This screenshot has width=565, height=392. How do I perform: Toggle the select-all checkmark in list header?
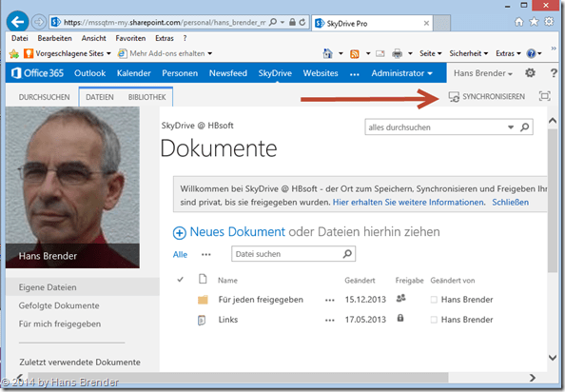pos(180,279)
